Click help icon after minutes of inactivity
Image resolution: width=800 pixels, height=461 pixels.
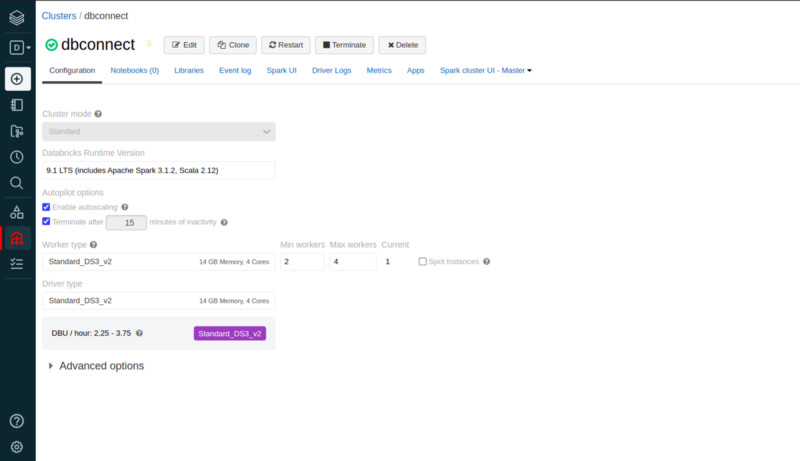coord(224,222)
